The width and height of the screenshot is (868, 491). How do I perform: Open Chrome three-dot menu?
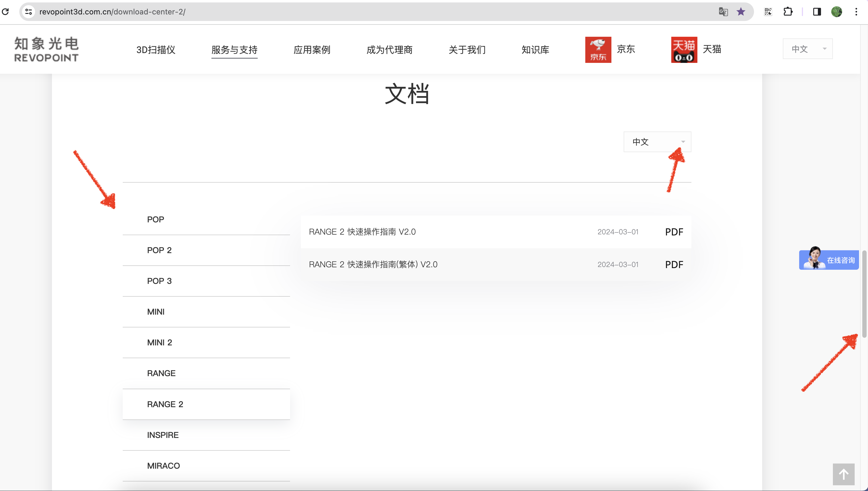point(856,12)
